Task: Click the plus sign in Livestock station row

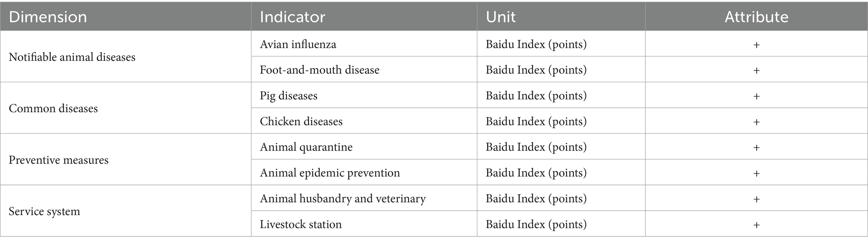Action: (x=756, y=225)
